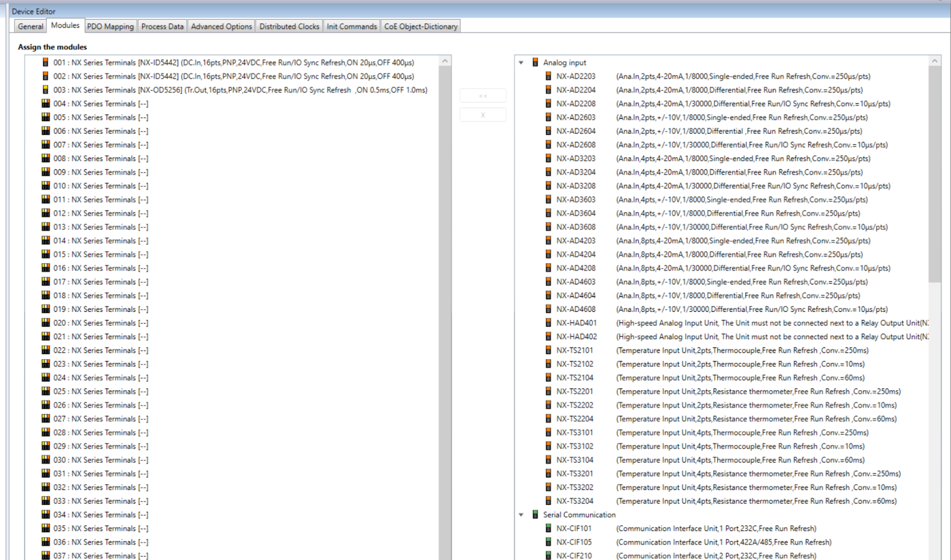Viewport: 951px width, 560px height.
Task: Click the icon of slot 003 NX-OD5256
Action: coord(45,90)
